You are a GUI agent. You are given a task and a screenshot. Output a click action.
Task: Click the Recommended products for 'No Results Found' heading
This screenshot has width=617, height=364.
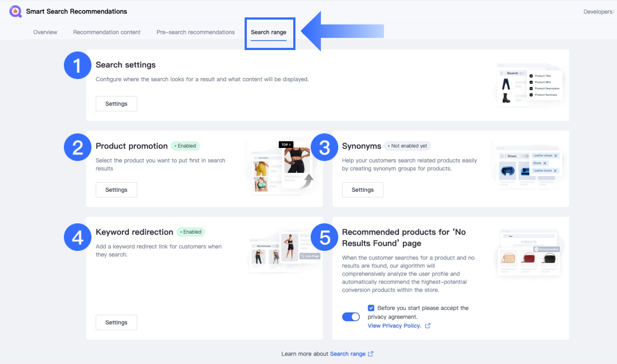[404, 237]
